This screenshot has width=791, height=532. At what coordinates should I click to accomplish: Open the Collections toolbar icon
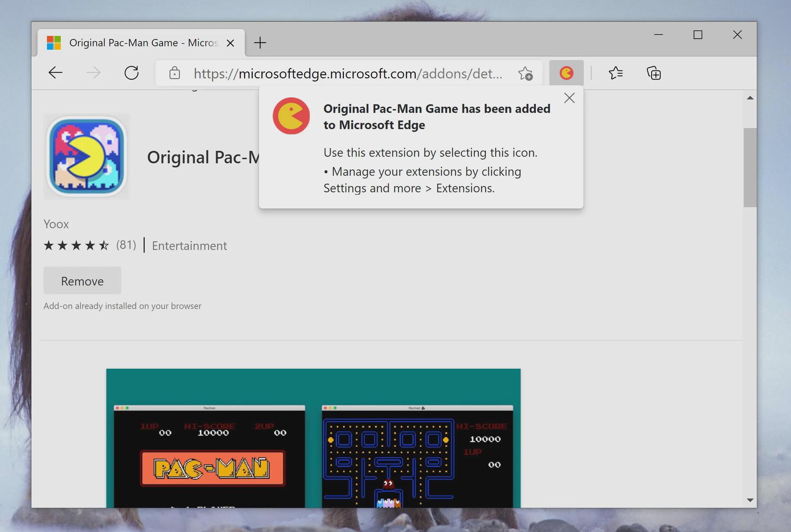coord(654,73)
